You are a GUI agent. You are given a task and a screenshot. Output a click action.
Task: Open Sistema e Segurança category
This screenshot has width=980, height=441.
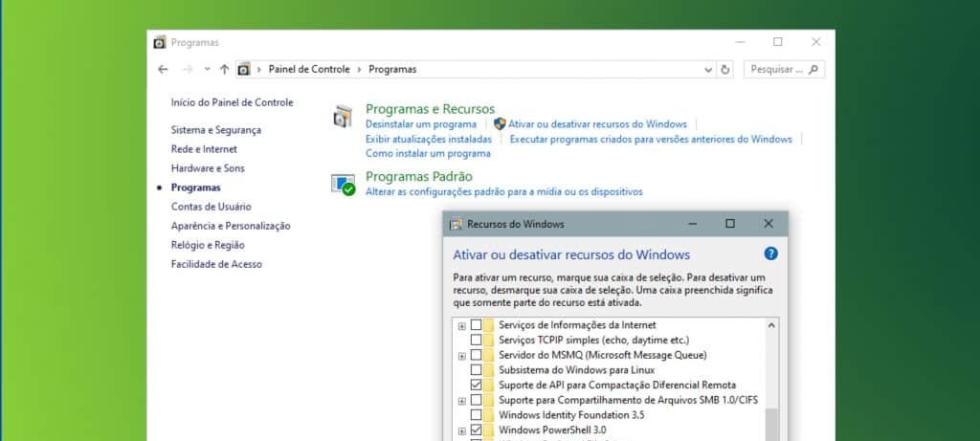pos(215,130)
